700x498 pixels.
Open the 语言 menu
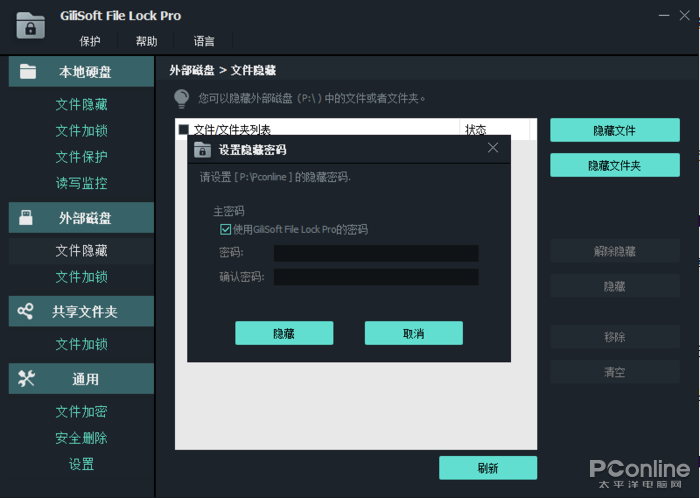[204, 41]
